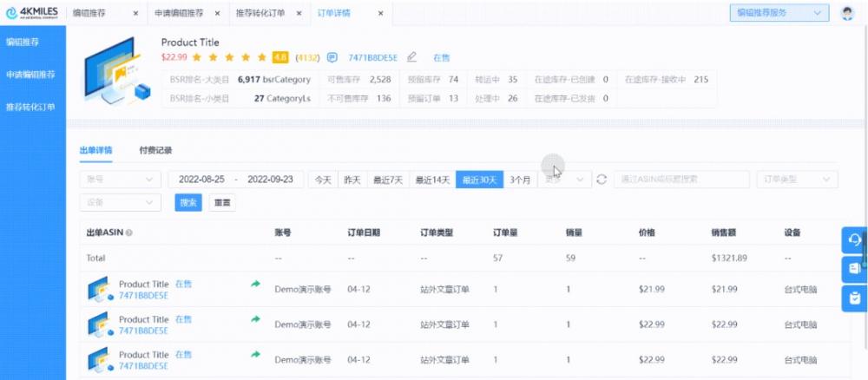Open 推荐转化订单 in the left sidebar
Viewport: 868px width, 380px height.
point(30,107)
